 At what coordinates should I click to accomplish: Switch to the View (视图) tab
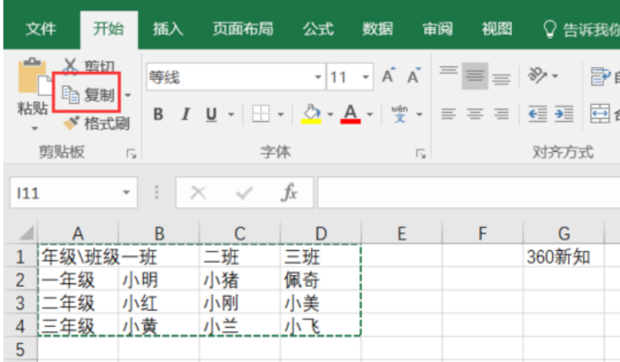pyautogui.click(x=497, y=29)
